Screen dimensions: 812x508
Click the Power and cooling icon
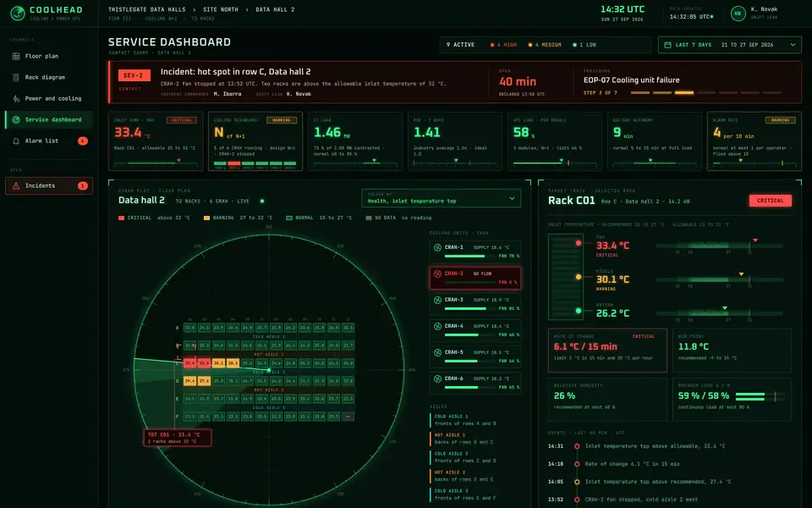coord(16,98)
